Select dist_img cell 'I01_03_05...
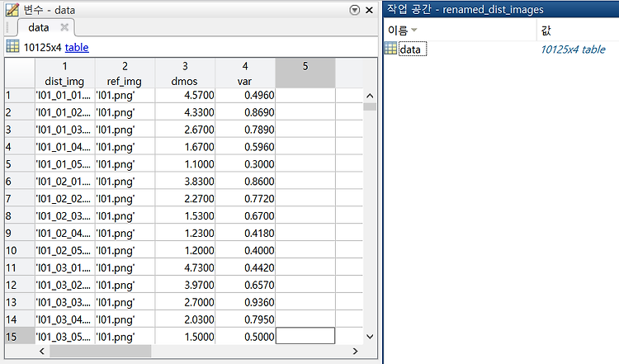This screenshot has height=364, width=619. pos(64,337)
